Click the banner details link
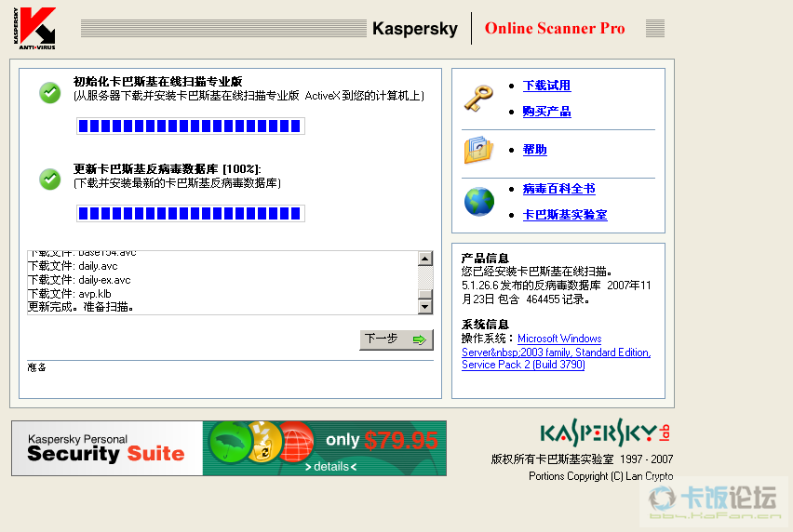Image resolution: width=793 pixels, height=532 pixels. (x=330, y=466)
